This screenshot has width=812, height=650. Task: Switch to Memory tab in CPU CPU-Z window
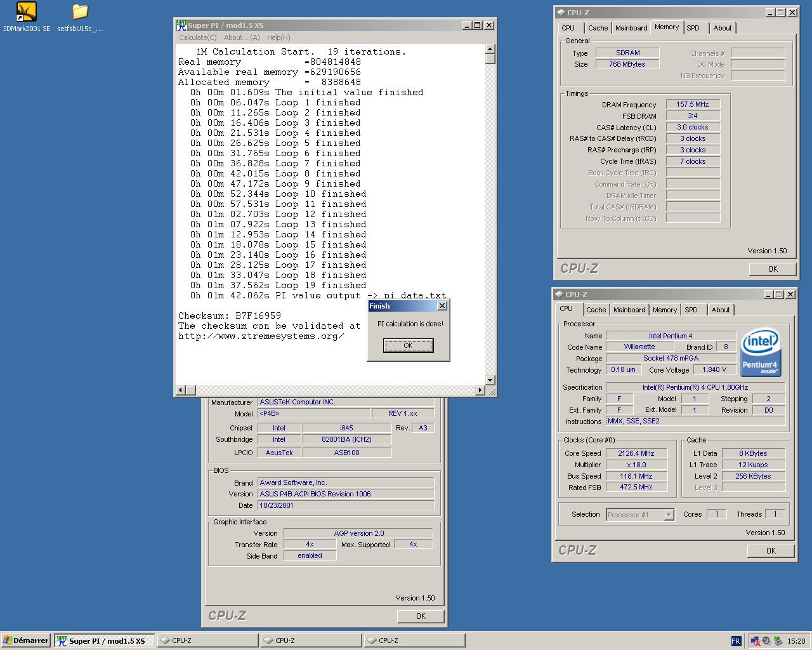pos(665,310)
